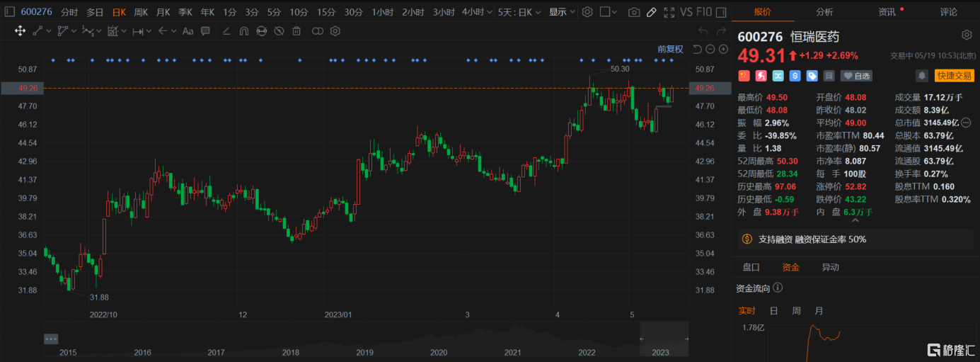Viewport: 980px width, 362px height.
Task: Switch to 分时 intraday chart
Action: [69, 12]
